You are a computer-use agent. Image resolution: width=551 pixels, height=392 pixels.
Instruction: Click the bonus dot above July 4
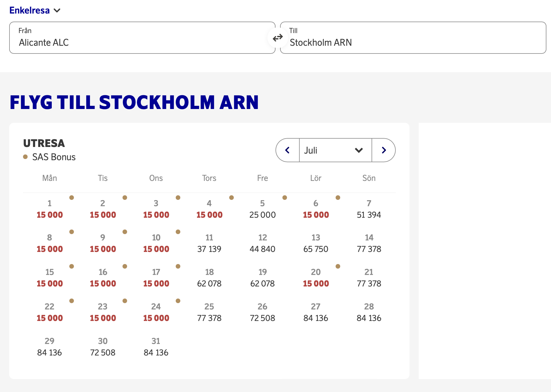point(232,198)
